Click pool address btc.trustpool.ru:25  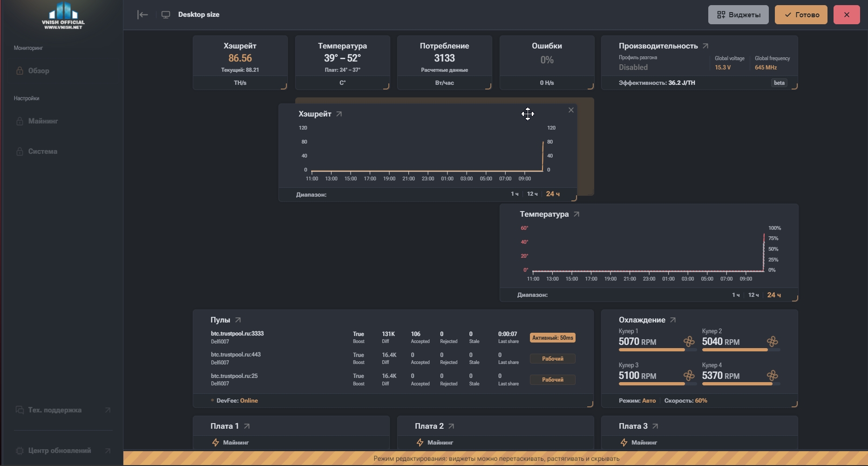coord(234,376)
